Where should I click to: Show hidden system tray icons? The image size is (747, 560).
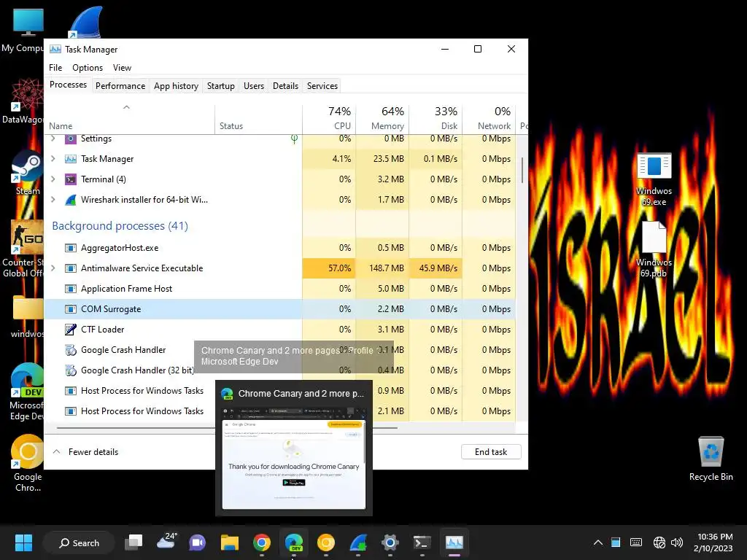coord(598,542)
